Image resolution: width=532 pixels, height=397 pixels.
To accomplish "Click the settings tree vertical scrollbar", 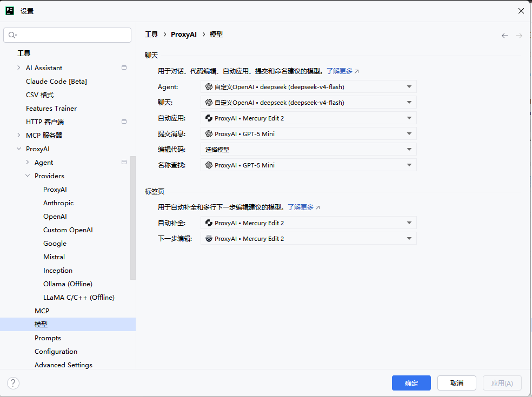I will click(133, 218).
